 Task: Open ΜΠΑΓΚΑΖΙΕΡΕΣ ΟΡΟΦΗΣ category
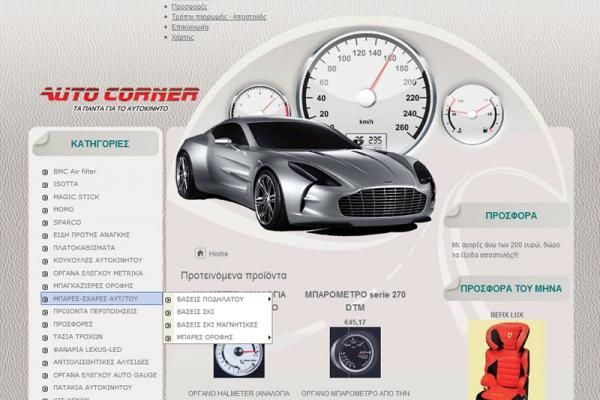[x=93, y=286]
